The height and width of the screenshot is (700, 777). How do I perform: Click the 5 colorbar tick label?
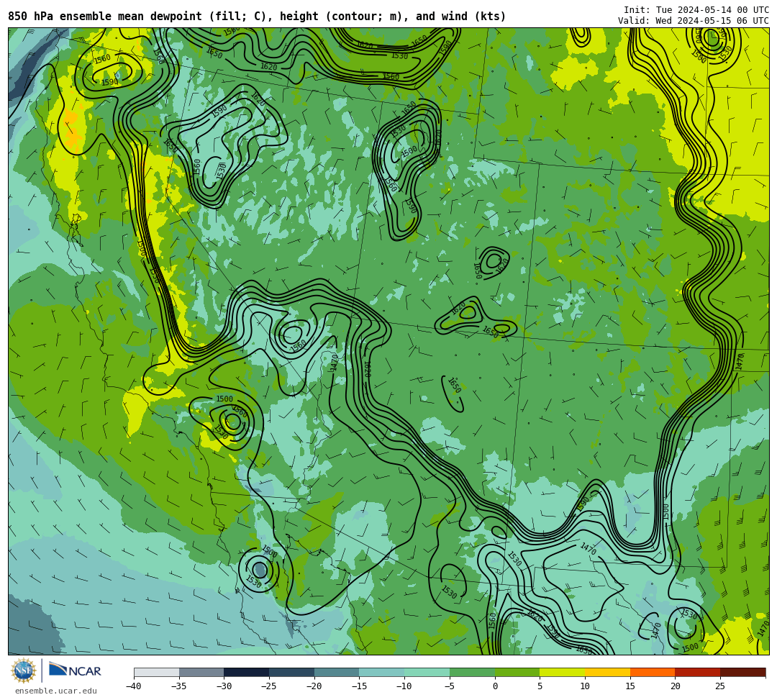click(540, 686)
